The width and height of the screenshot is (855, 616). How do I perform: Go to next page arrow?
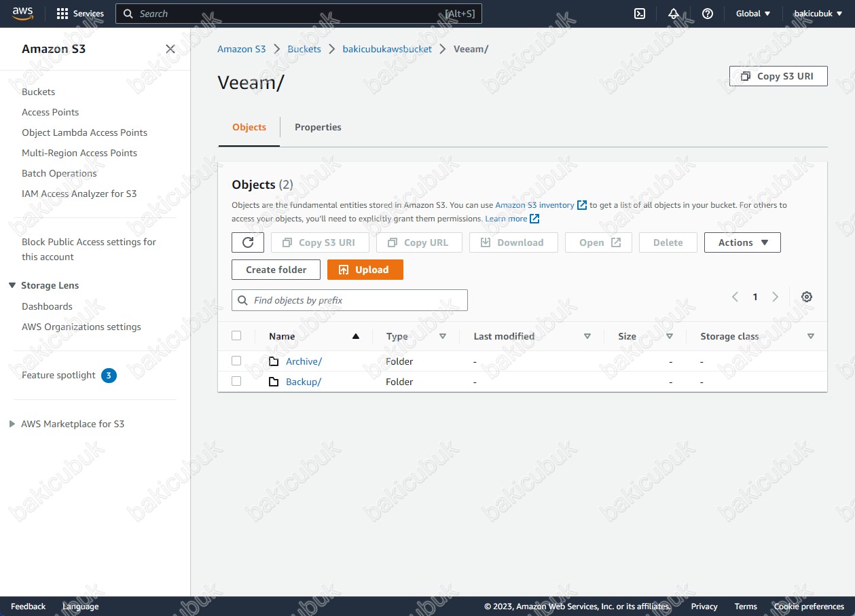[x=775, y=297]
